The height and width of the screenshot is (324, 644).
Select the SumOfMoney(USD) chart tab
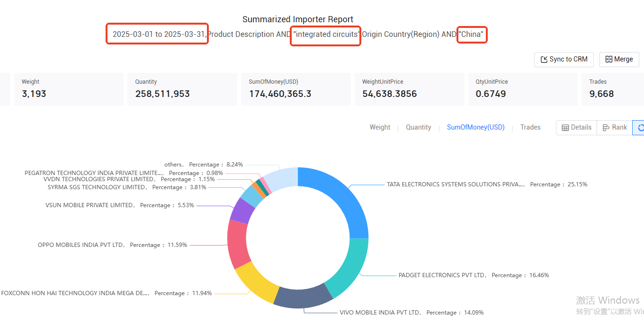tap(476, 127)
